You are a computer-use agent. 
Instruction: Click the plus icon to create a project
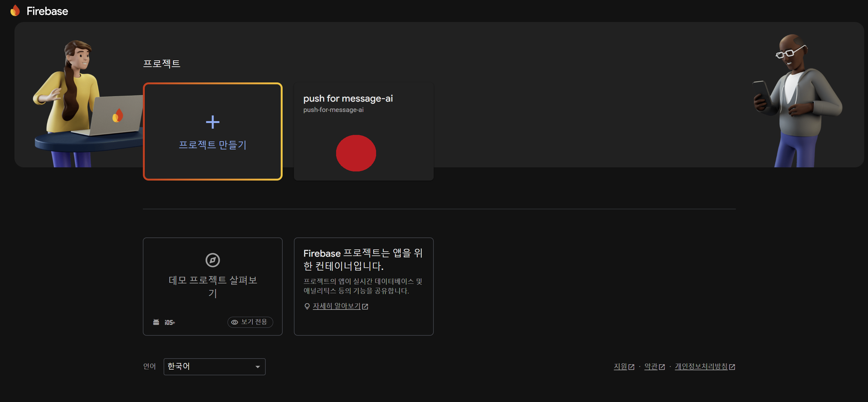213,122
